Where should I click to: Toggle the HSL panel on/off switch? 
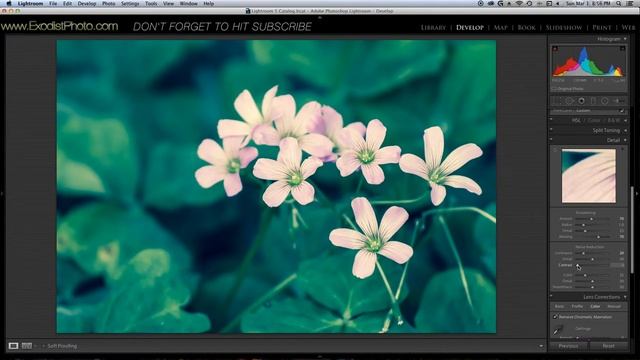[551, 120]
